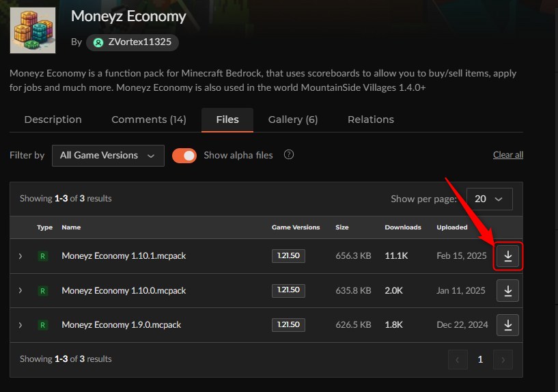Click release type R badge for 1.10.1
The width and height of the screenshot is (558, 392).
click(x=43, y=256)
